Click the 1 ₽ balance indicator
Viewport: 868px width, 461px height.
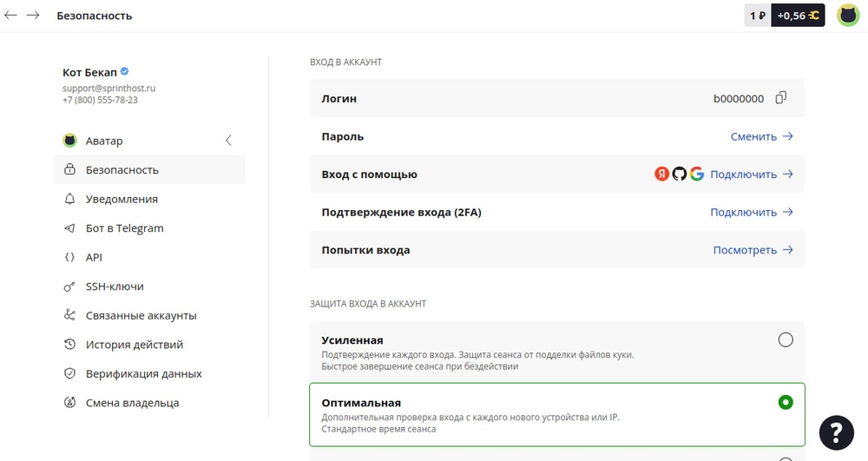(757, 16)
